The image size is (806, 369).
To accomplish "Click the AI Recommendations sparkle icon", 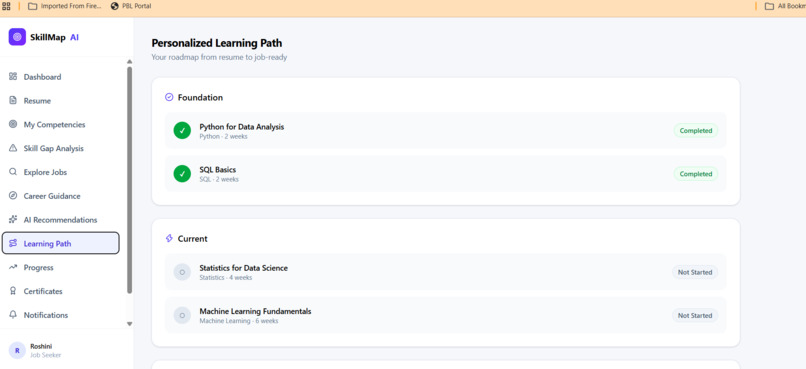I will pyautogui.click(x=13, y=219).
